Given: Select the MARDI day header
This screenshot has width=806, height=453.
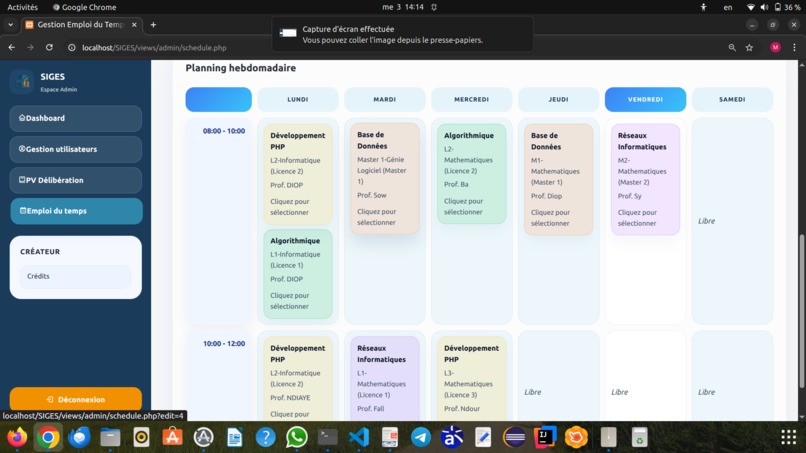Looking at the screenshot, I should click(384, 99).
